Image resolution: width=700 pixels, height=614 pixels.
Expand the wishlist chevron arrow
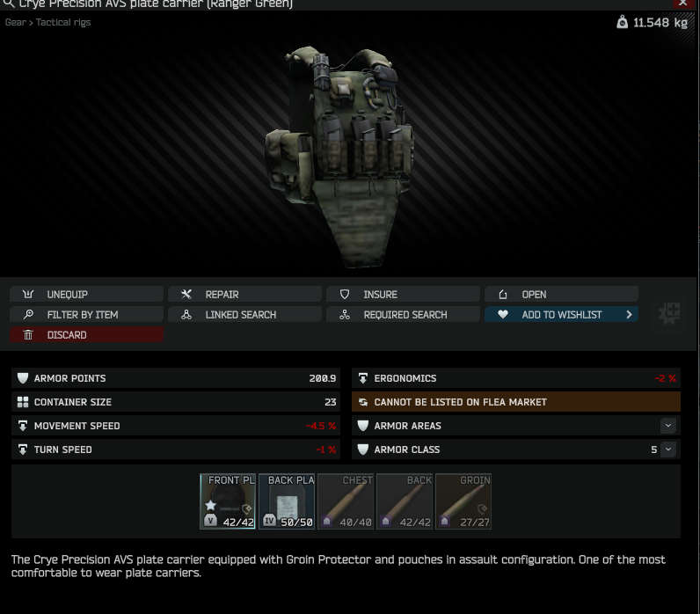(629, 314)
